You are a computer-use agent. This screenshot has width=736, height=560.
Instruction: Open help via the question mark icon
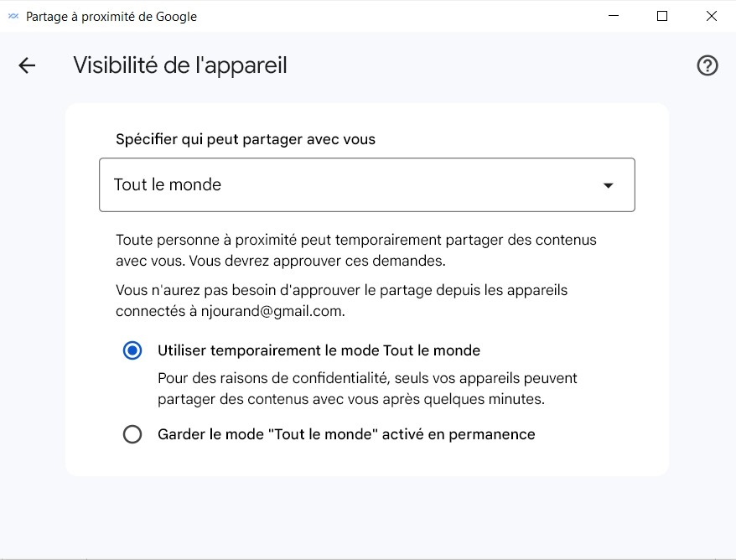tap(707, 65)
